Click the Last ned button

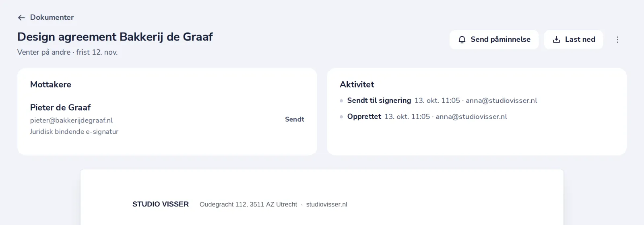pyautogui.click(x=574, y=39)
